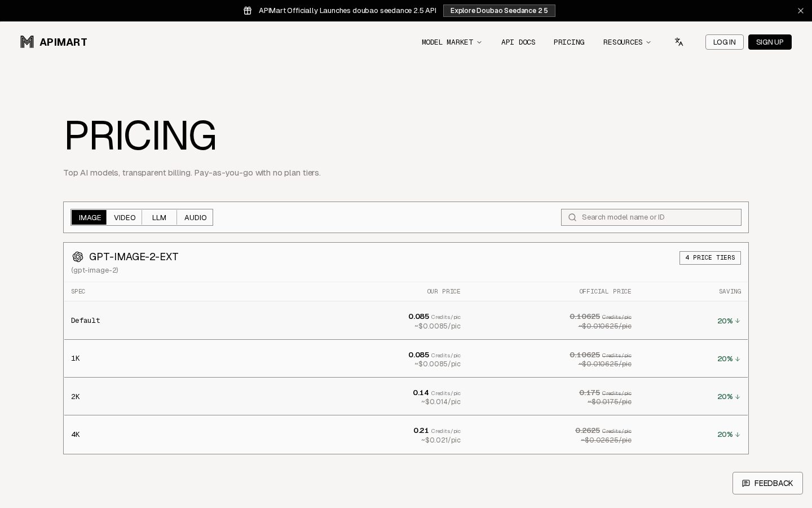Click the 2K spec row label
The height and width of the screenshot is (508, 812).
coord(76,397)
